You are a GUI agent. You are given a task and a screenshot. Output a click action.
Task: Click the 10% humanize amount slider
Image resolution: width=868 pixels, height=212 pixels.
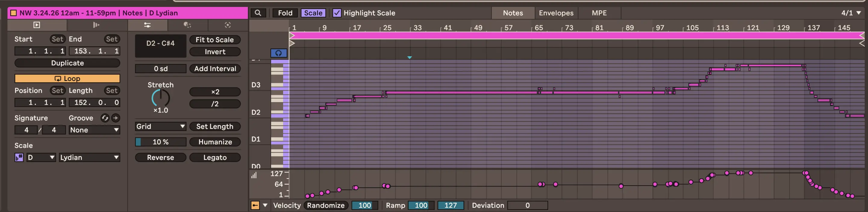point(161,142)
